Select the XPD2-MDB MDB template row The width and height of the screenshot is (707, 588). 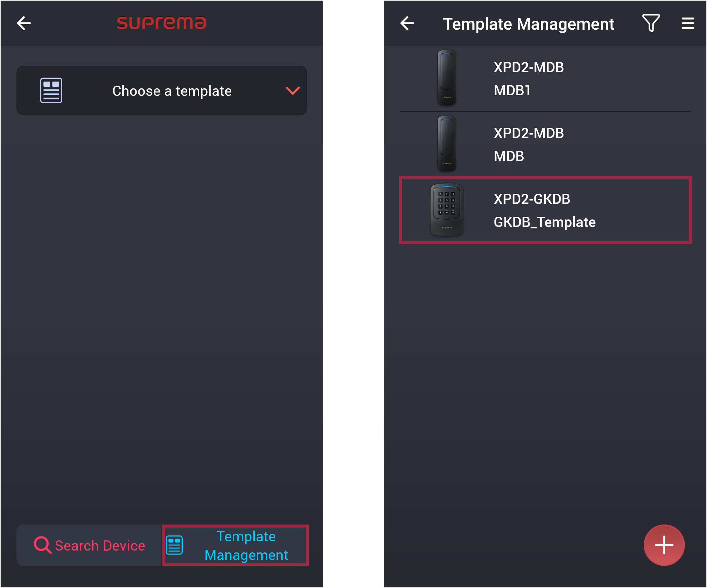546,145
